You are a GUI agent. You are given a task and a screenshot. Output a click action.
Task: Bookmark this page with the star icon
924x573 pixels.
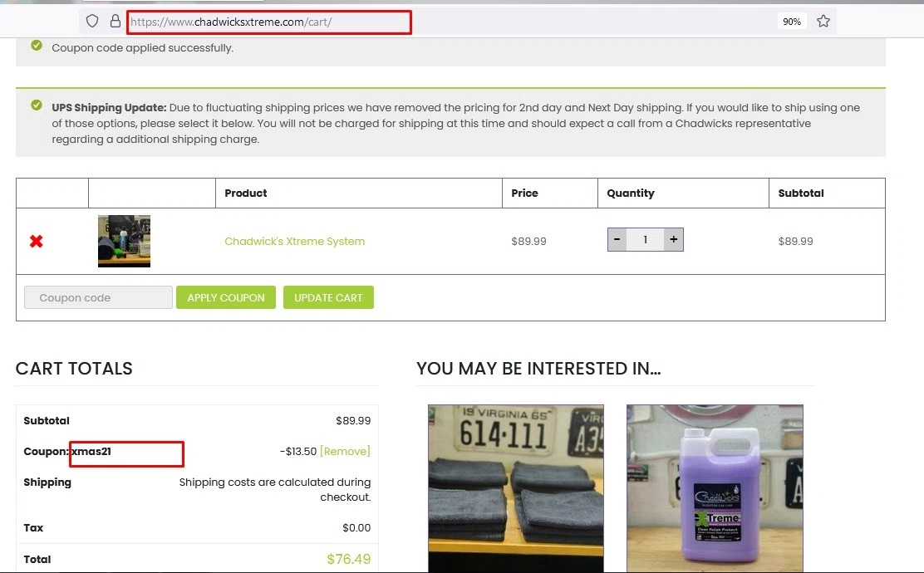823,22
